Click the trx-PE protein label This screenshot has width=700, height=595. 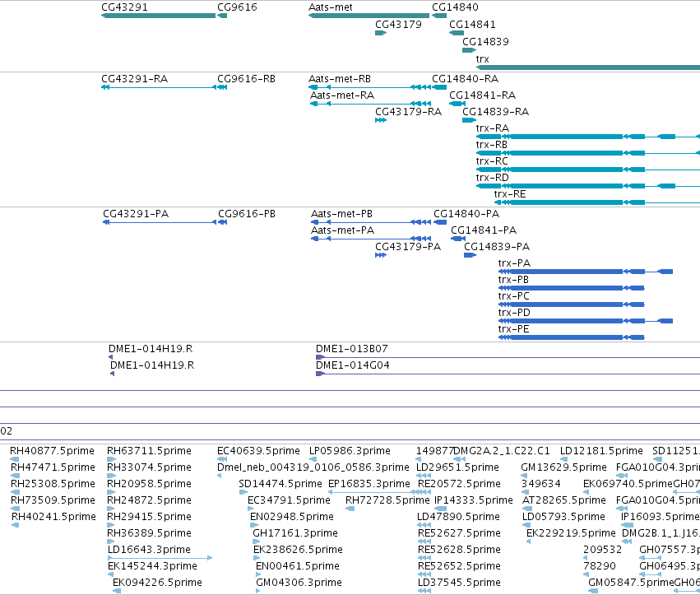click(513, 330)
